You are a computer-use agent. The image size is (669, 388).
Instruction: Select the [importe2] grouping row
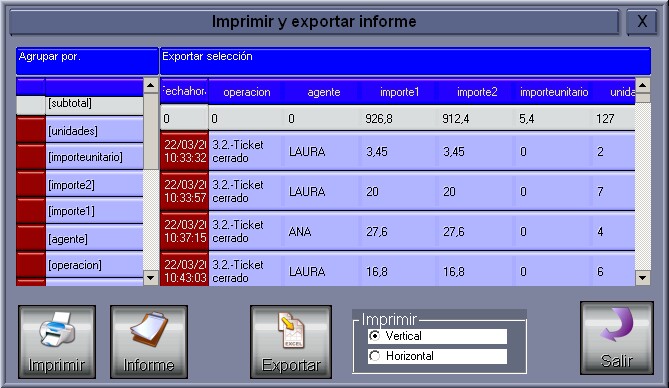(94, 184)
